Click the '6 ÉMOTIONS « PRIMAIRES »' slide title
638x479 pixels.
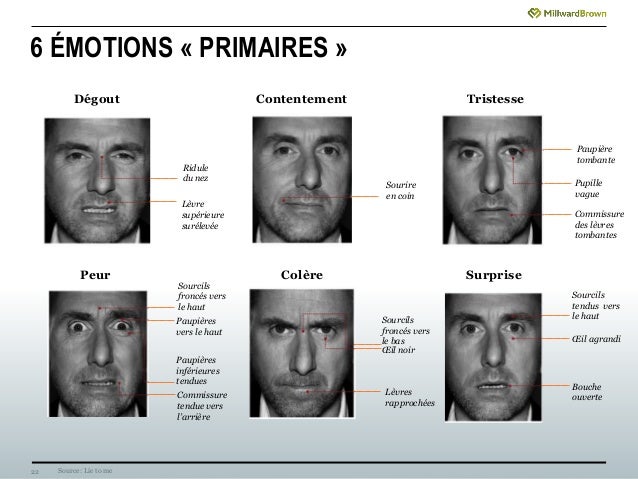[x=188, y=47]
